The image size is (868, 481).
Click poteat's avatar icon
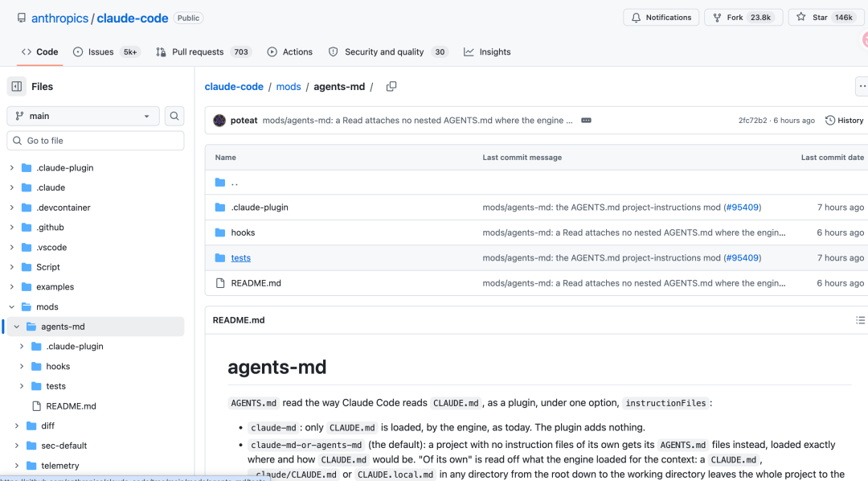click(219, 121)
